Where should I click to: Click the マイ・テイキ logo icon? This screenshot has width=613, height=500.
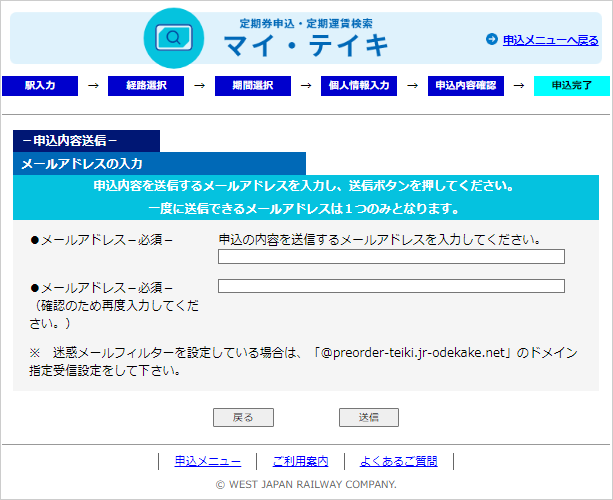174,38
